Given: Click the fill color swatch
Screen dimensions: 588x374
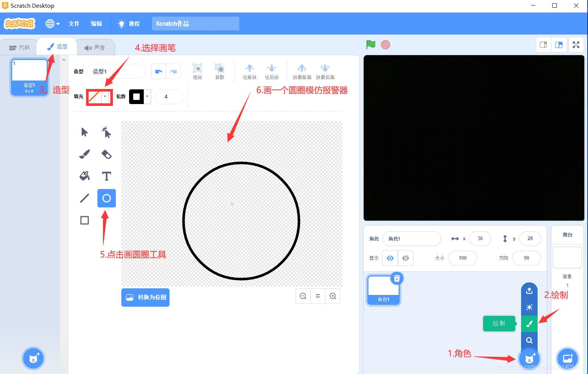Looking at the screenshot, I should (x=94, y=97).
